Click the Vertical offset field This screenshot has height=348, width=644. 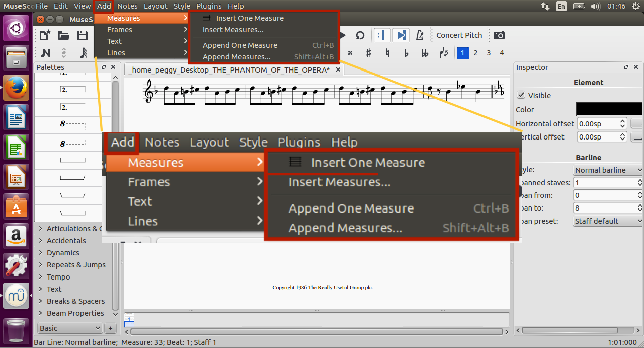tap(602, 136)
